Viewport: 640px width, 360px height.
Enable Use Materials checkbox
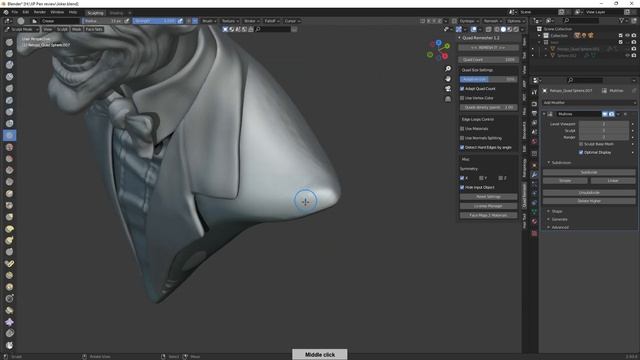pyautogui.click(x=462, y=129)
